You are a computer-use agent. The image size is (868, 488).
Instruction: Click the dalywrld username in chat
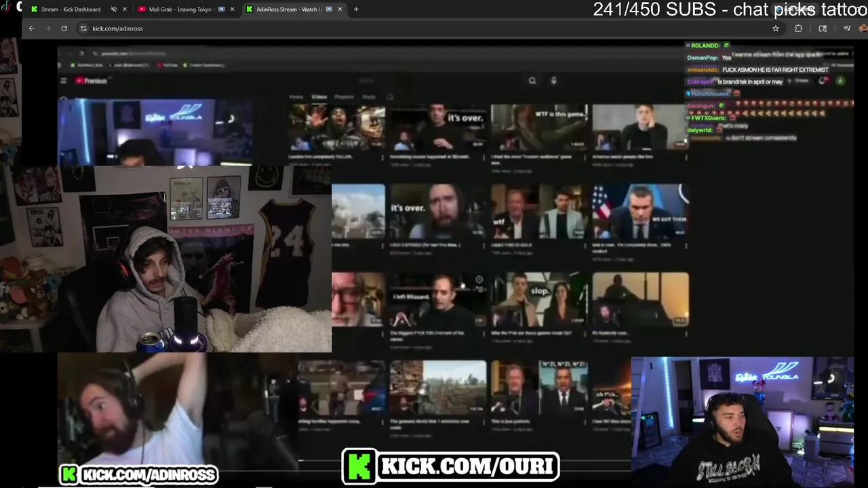700,129
